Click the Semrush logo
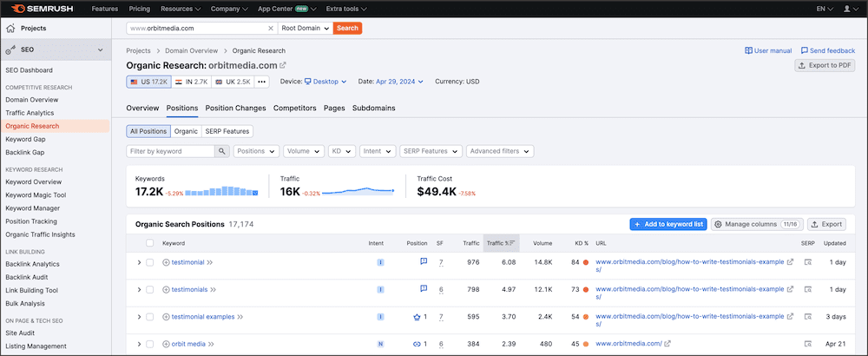This screenshot has width=868, height=356. coord(42,9)
